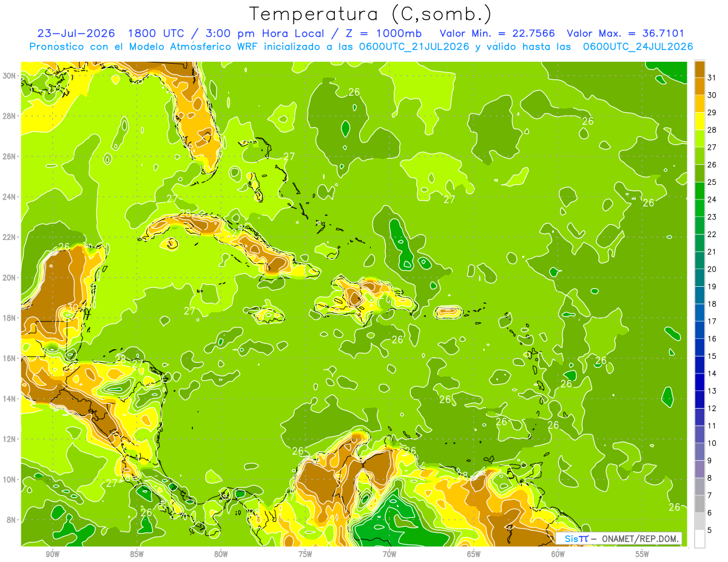Click the "20N" latitude axis label

point(10,278)
